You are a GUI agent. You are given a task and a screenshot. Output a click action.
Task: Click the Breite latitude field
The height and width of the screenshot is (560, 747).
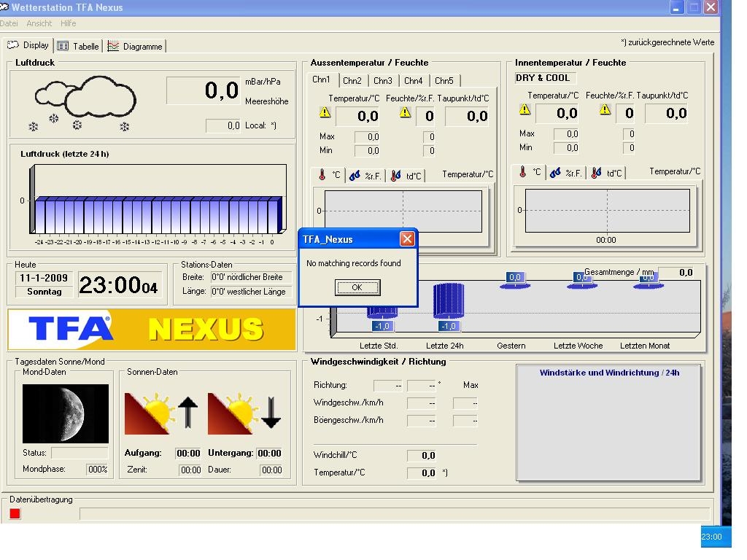click(250, 277)
